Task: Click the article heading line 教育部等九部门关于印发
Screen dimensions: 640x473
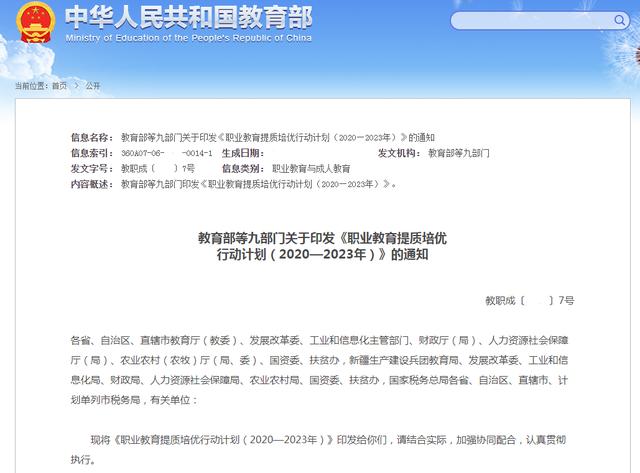Action: (322, 238)
